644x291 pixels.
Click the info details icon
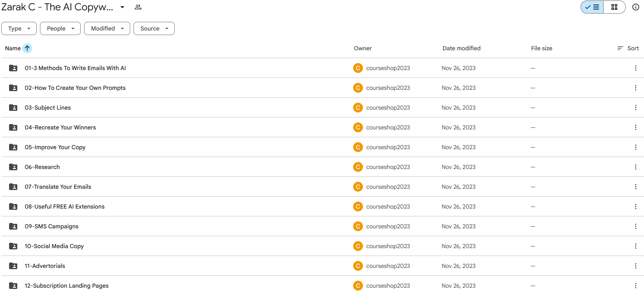[635, 7]
